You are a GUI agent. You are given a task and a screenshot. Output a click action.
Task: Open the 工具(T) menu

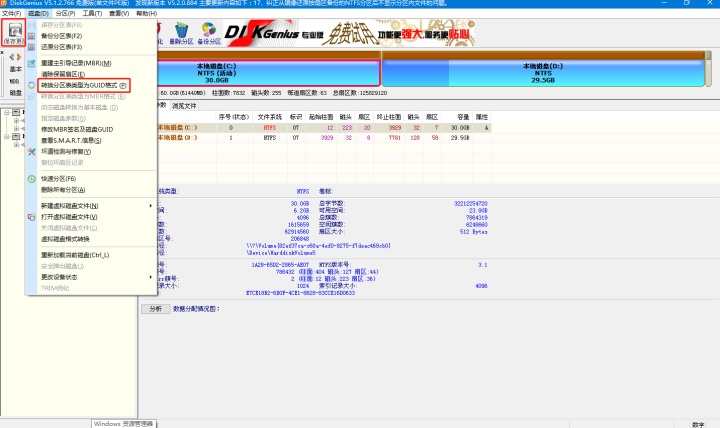coord(92,13)
